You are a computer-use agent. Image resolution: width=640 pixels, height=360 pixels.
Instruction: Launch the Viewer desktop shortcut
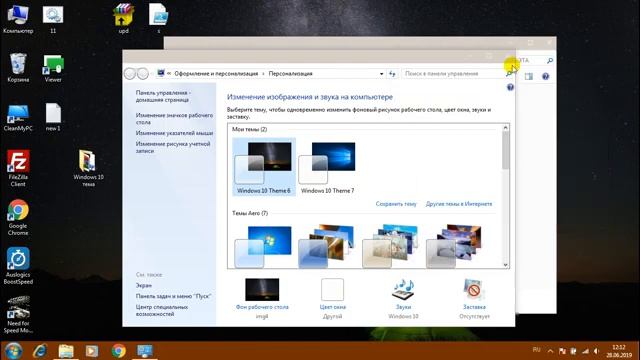(x=53, y=68)
